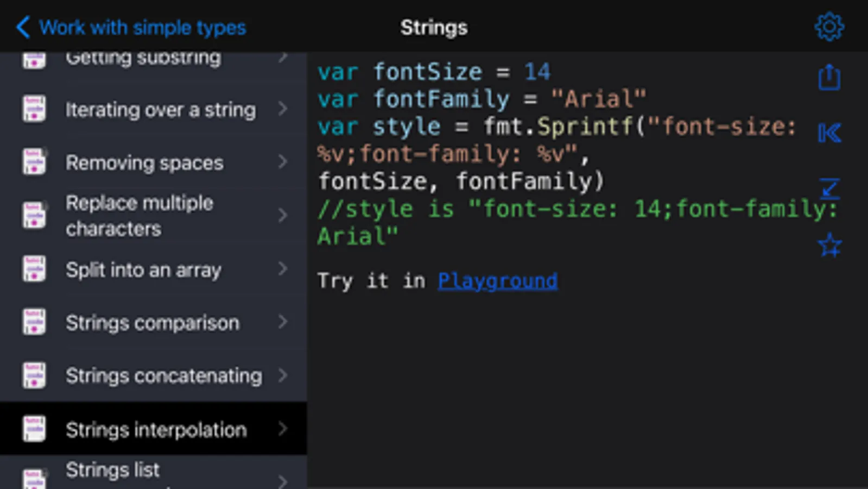Image resolution: width=868 pixels, height=489 pixels.
Task: Add snippet to favorites with star icon
Action: (x=829, y=245)
